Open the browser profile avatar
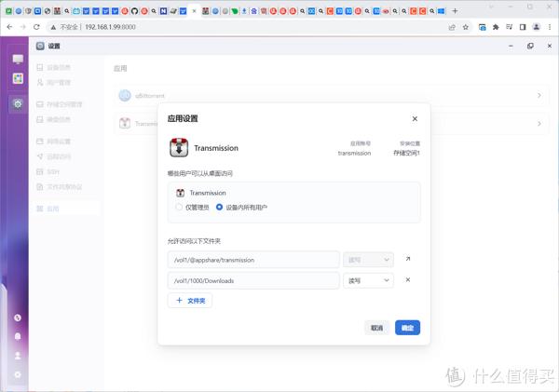This screenshot has height=392, width=559. [537, 27]
